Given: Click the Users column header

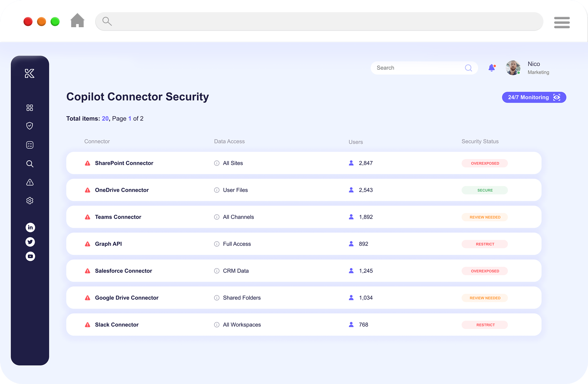Looking at the screenshot, I should click(x=356, y=142).
